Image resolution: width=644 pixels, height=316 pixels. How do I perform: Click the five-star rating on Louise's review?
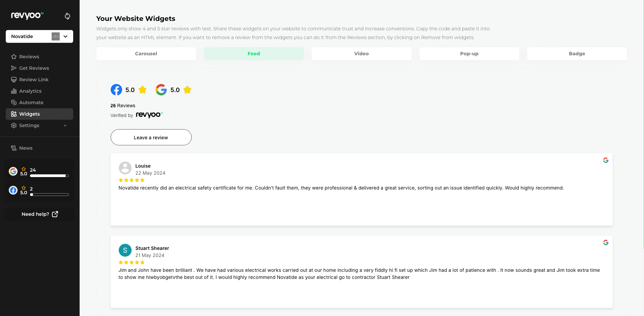pos(132,180)
